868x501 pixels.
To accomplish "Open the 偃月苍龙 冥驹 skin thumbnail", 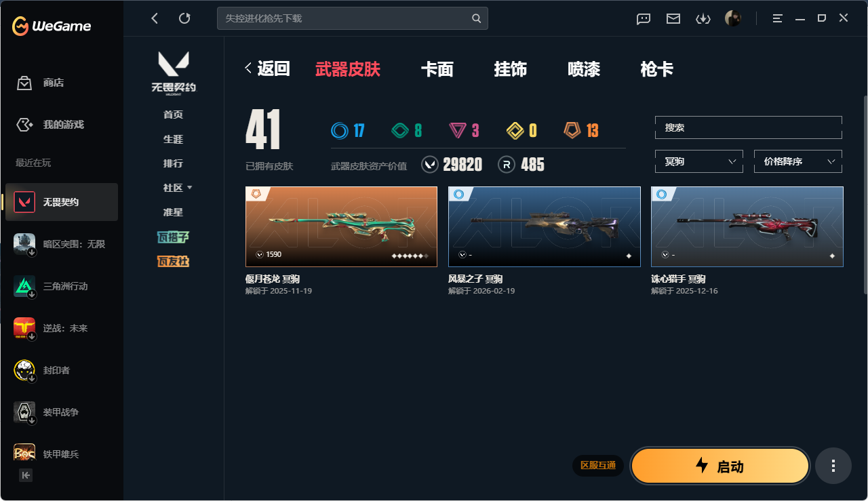I will [341, 226].
